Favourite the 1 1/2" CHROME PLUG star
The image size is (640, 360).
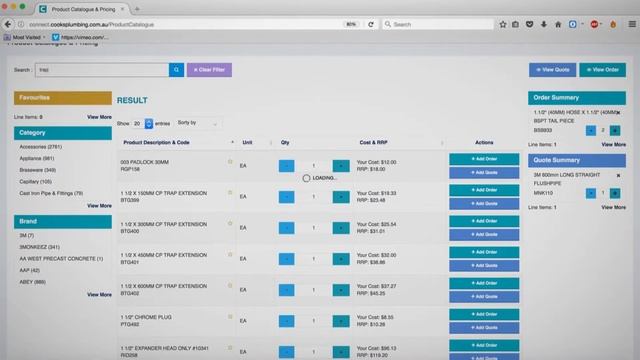coord(230,317)
